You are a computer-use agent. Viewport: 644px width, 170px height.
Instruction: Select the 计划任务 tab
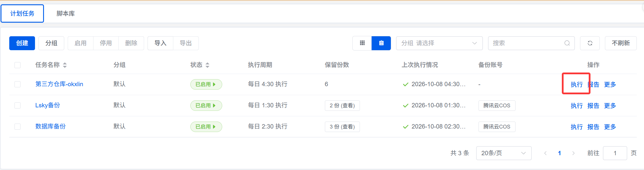click(22, 13)
